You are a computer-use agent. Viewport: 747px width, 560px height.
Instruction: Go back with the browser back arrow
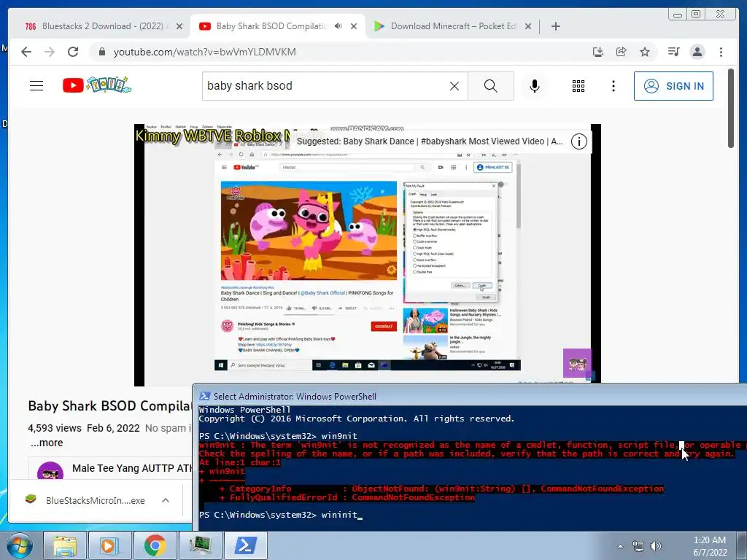click(x=26, y=52)
